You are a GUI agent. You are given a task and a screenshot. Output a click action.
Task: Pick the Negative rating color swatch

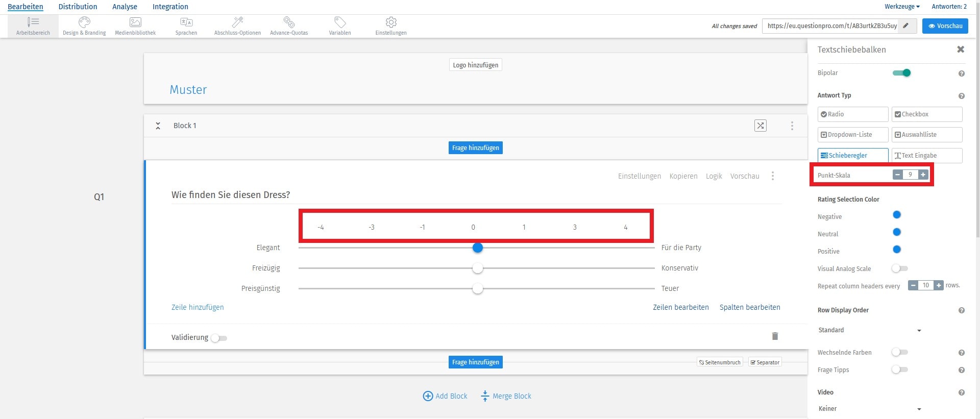(897, 215)
